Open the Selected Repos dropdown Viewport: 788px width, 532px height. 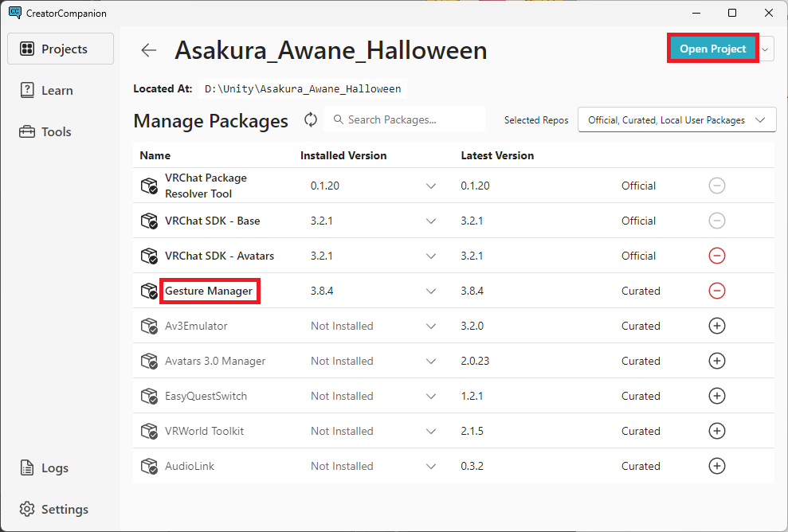676,120
